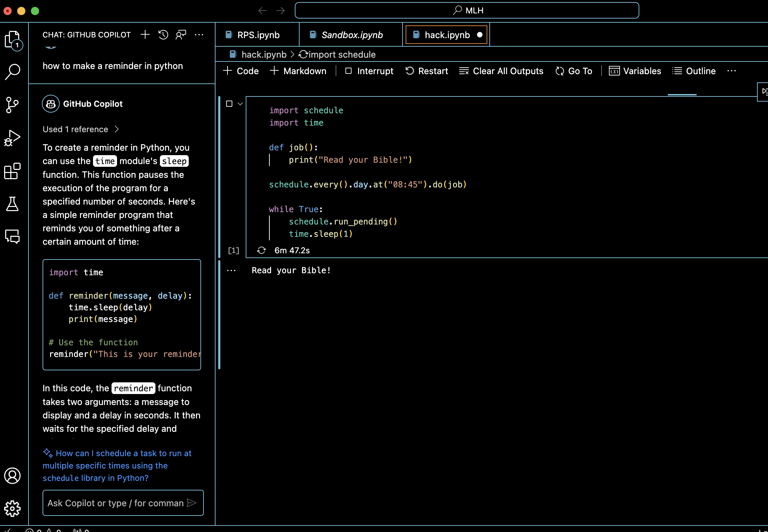Open the Explorer view in the activity bar
768x532 pixels.
click(x=13, y=39)
